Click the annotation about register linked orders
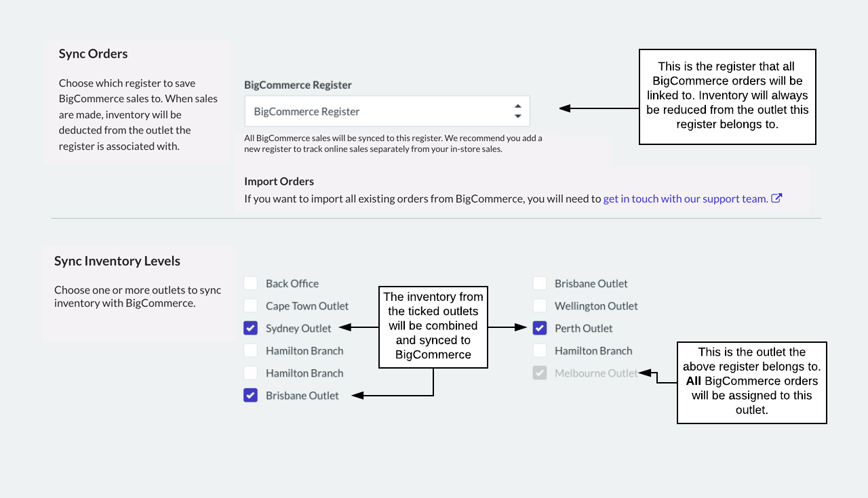Image resolution: width=868 pixels, height=498 pixels. point(727,96)
